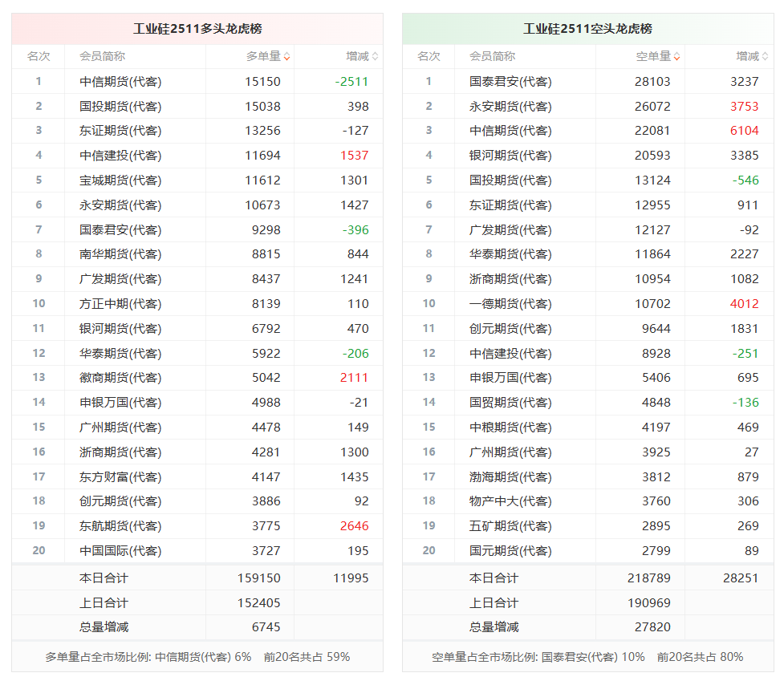Click 工业硅2511多头龙虎榜 title

click(x=197, y=29)
